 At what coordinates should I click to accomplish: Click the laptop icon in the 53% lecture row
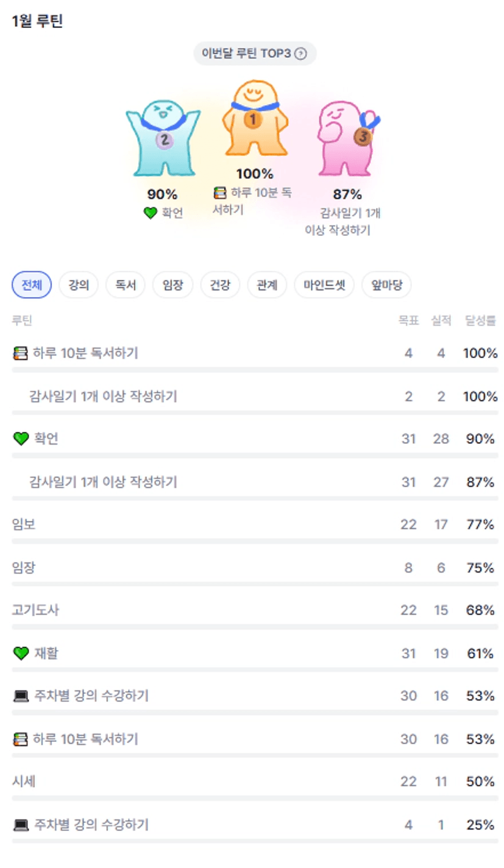(x=21, y=696)
